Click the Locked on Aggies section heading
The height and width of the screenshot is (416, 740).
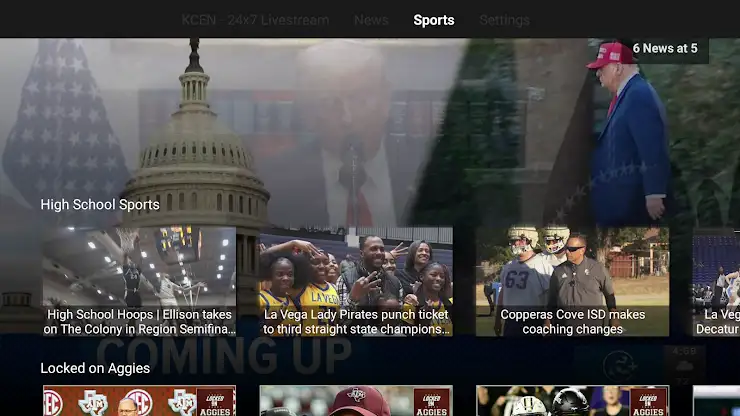click(95, 368)
